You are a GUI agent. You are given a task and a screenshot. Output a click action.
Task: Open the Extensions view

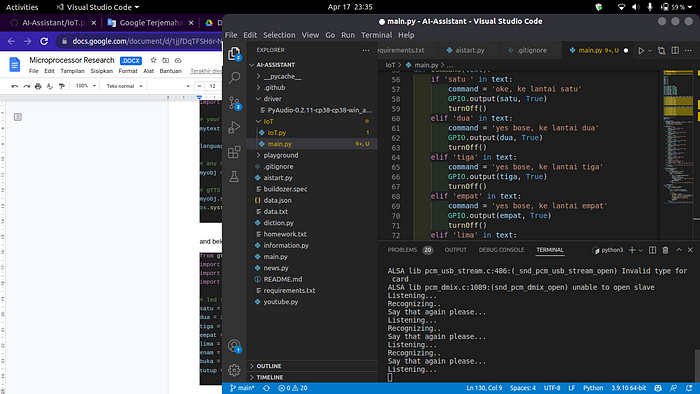coord(234,152)
